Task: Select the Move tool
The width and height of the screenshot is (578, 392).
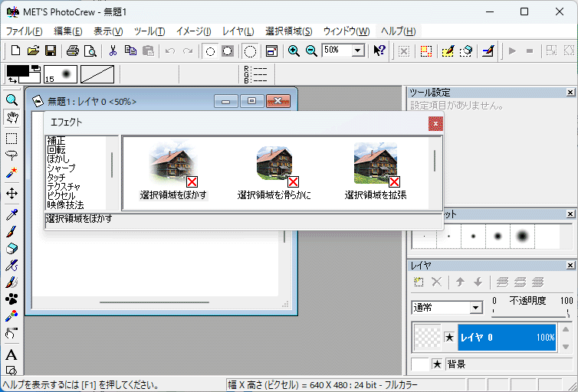Action: point(11,194)
